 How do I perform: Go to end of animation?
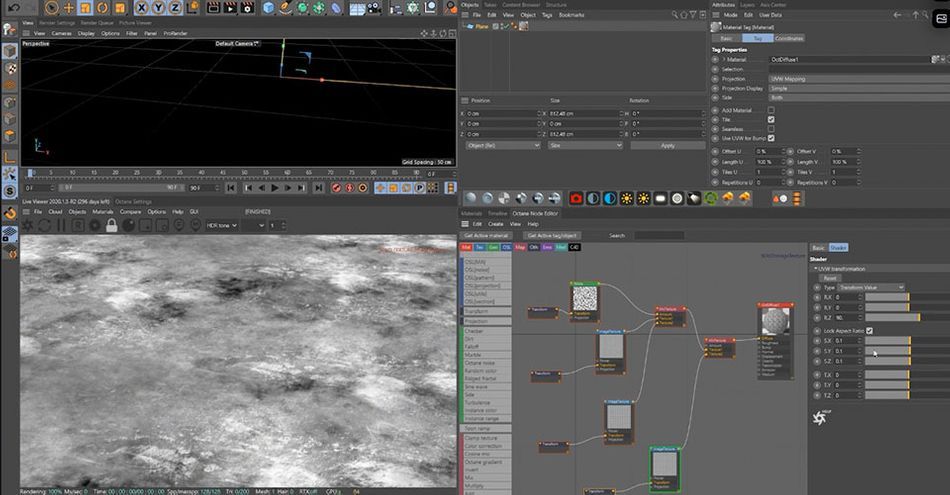click(318, 188)
